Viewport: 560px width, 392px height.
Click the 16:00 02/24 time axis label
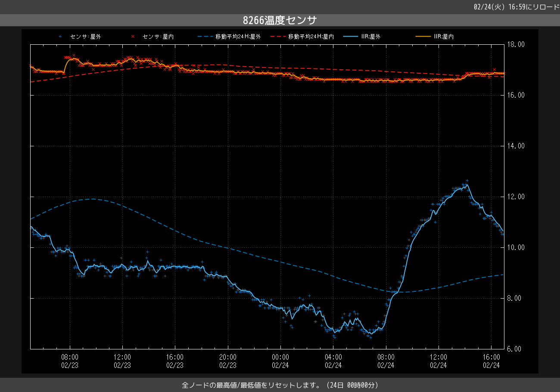491,361
